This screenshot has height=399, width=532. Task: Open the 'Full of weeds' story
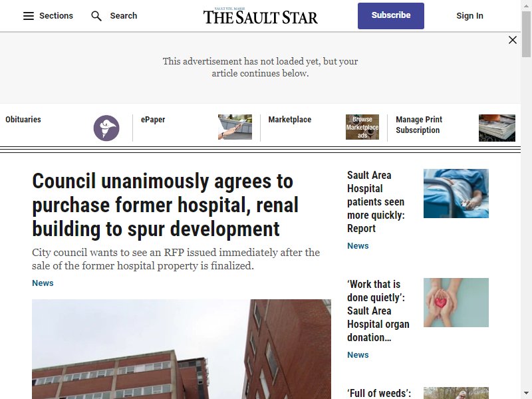(379, 393)
